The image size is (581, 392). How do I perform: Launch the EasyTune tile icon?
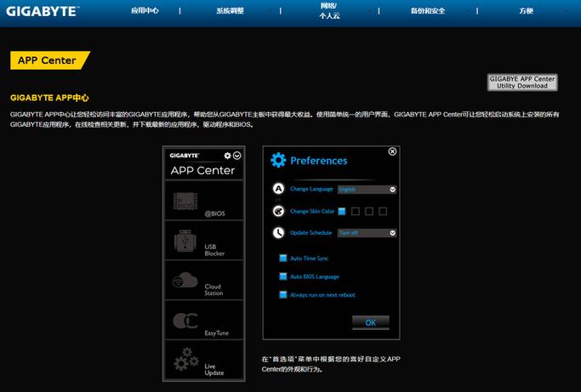(x=185, y=321)
